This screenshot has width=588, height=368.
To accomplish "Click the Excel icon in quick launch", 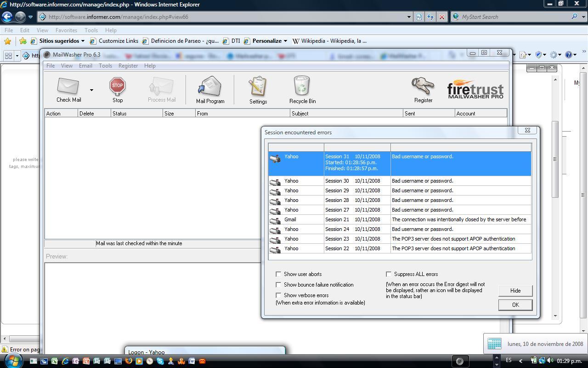I will [x=54, y=361].
